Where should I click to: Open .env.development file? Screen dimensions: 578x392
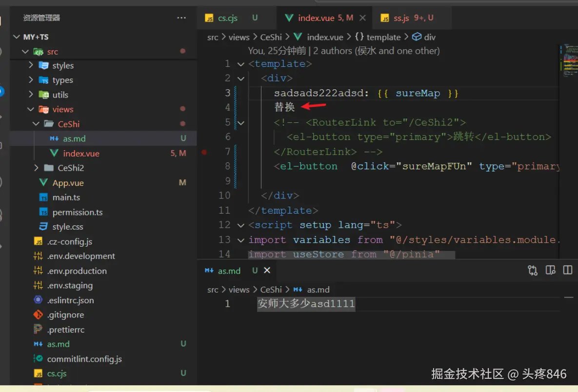[x=103, y=256]
